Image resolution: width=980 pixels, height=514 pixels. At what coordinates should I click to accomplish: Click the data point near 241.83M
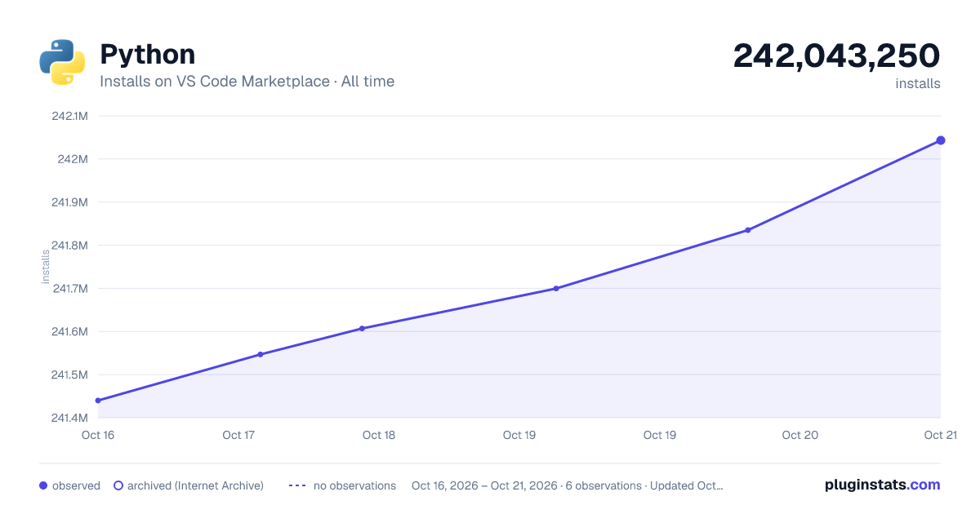(x=748, y=230)
